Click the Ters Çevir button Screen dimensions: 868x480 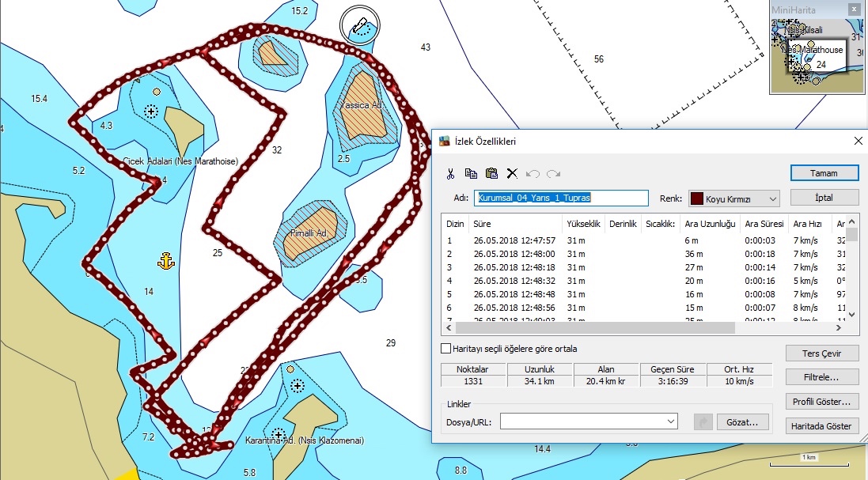[x=822, y=353]
